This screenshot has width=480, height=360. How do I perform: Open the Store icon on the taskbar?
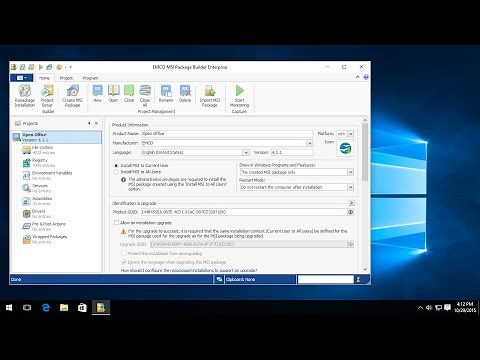82,307
